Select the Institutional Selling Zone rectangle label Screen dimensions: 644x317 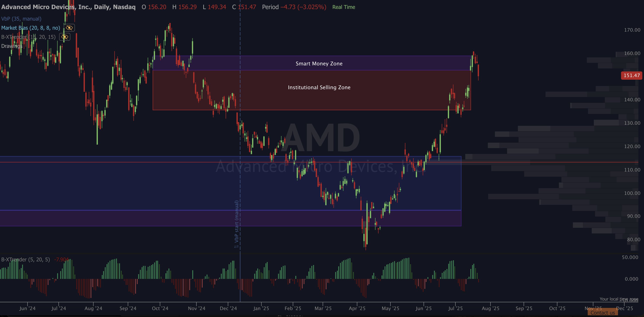pyautogui.click(x=319, y=87)
